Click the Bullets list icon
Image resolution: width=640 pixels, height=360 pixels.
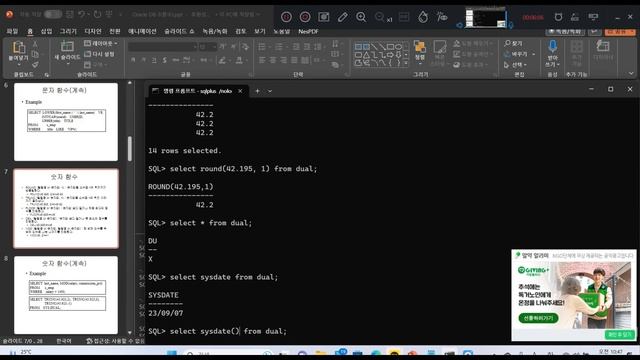coord(262,47)
